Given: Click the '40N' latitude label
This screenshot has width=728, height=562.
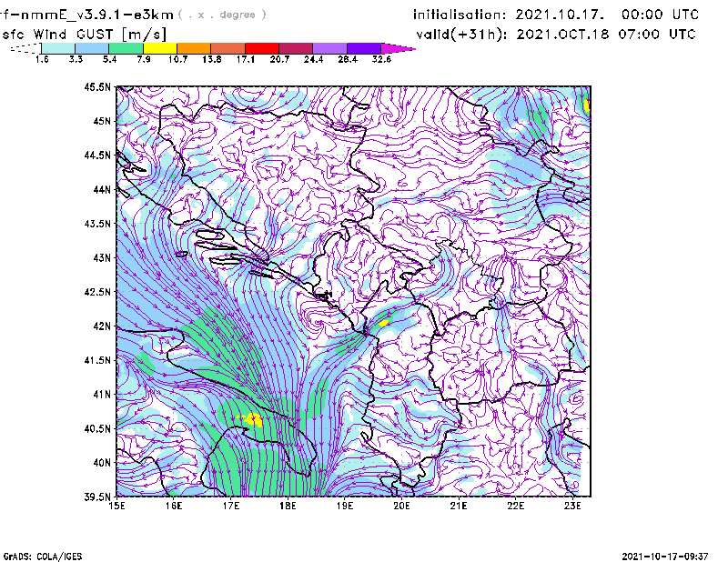Looking at the screenshot, I should pos(102,463).
